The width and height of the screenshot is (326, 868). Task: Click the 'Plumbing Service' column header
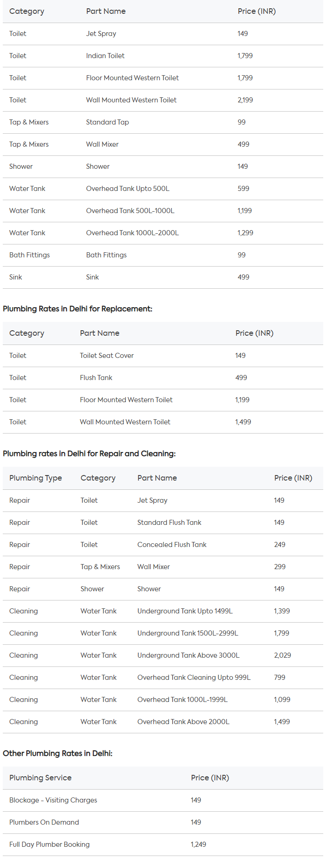pyautogui.click(x=40, y=778)
